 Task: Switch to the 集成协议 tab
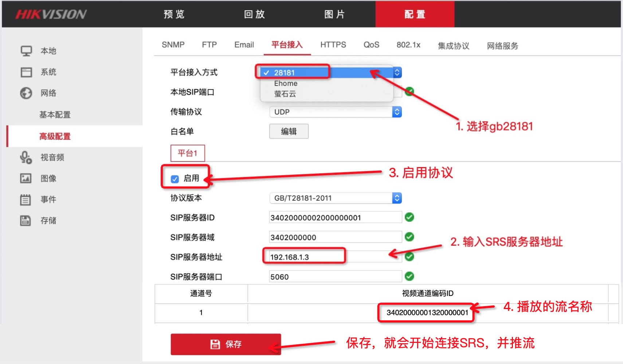[x=454, y=46]
